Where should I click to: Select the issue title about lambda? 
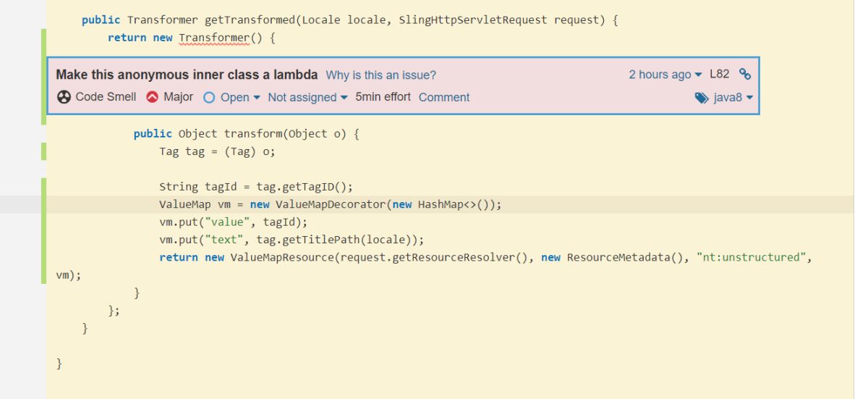pyautogui.click(x=187, y=75)
